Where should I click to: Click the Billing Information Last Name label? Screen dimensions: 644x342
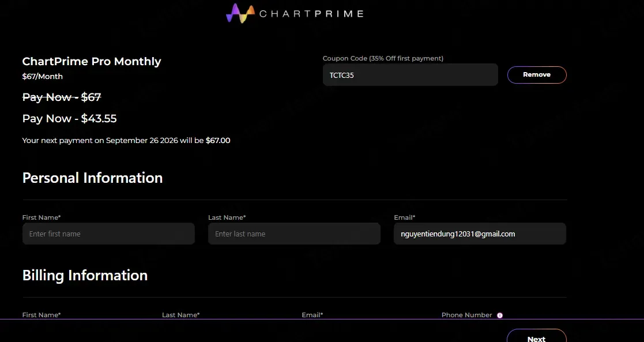click(x=180, y=315)
